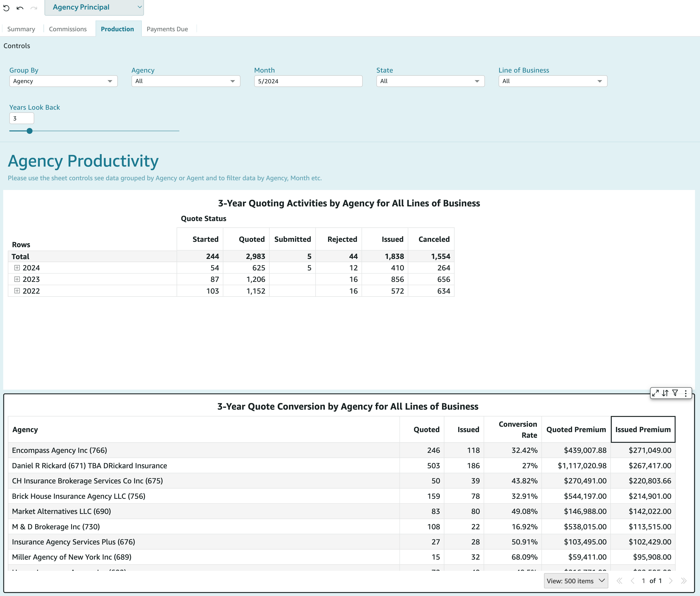
Task: Click the Years Look Back slider handle
Action: tap(30, 131)
